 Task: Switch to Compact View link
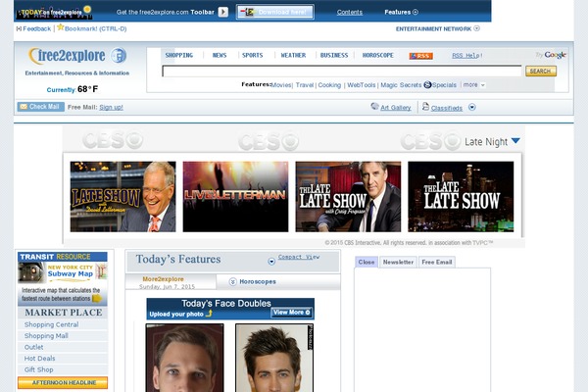pyautogui.click(x=299, y=257)
